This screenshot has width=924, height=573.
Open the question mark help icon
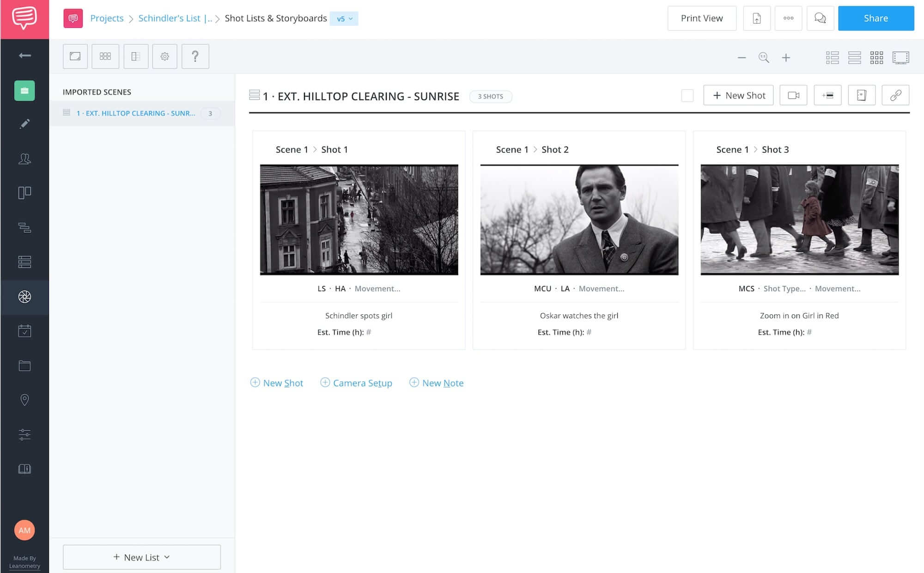[195, 56]
